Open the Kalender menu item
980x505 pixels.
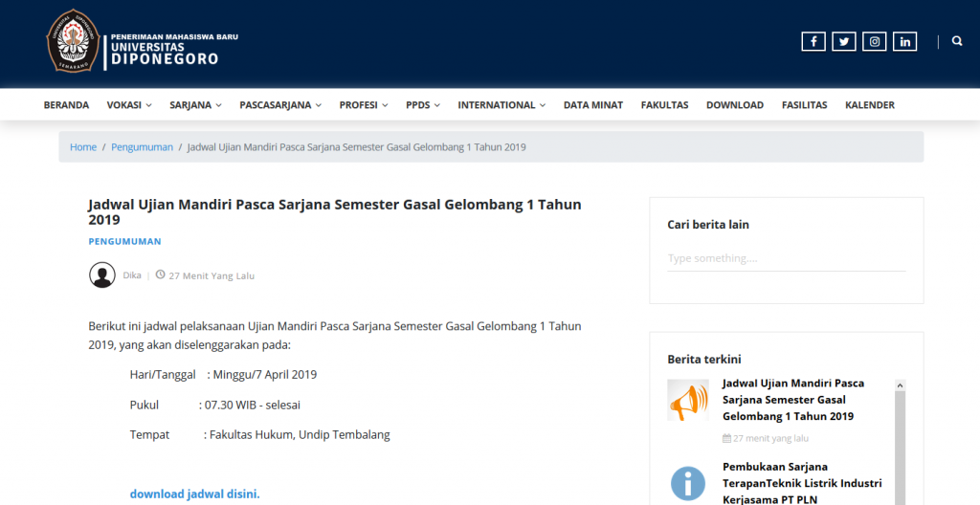[869, 105]
